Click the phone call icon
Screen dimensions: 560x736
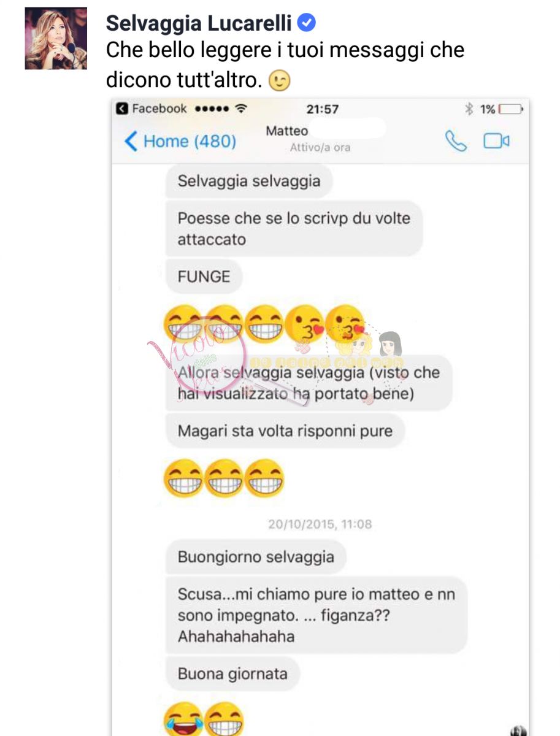pos(456,142)
